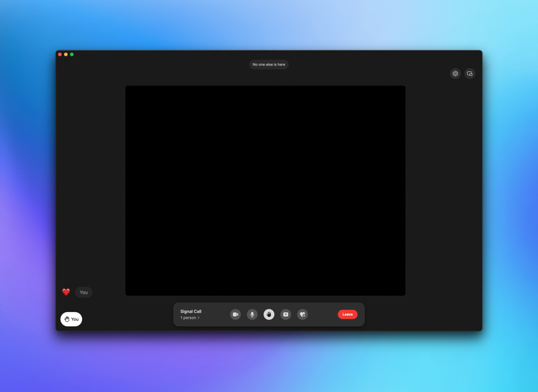Minimize the call window using the yellow button
This screenshot has height=392, width=538.
tap(66, 54)
